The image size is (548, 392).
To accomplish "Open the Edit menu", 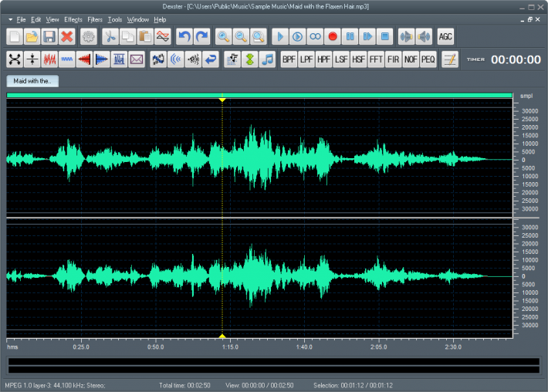I will click(x=36, y=19).
